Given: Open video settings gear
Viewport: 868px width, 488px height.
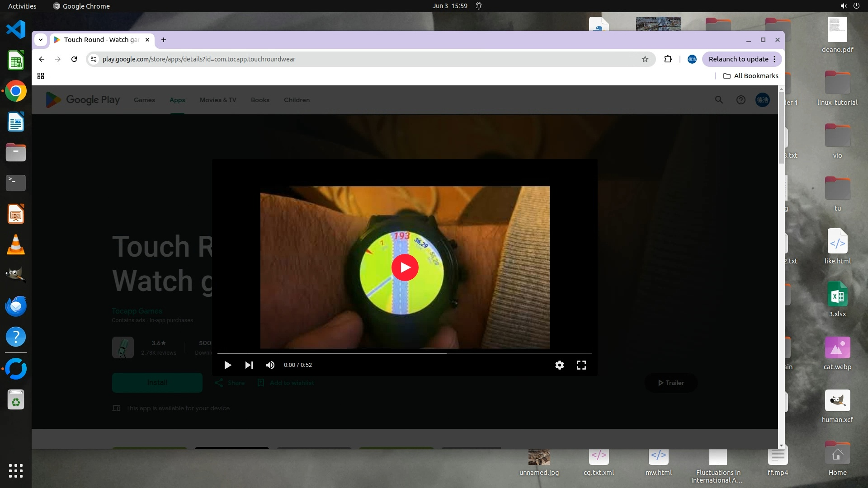Looking at the screenshot, I should [x=559, y=365].
